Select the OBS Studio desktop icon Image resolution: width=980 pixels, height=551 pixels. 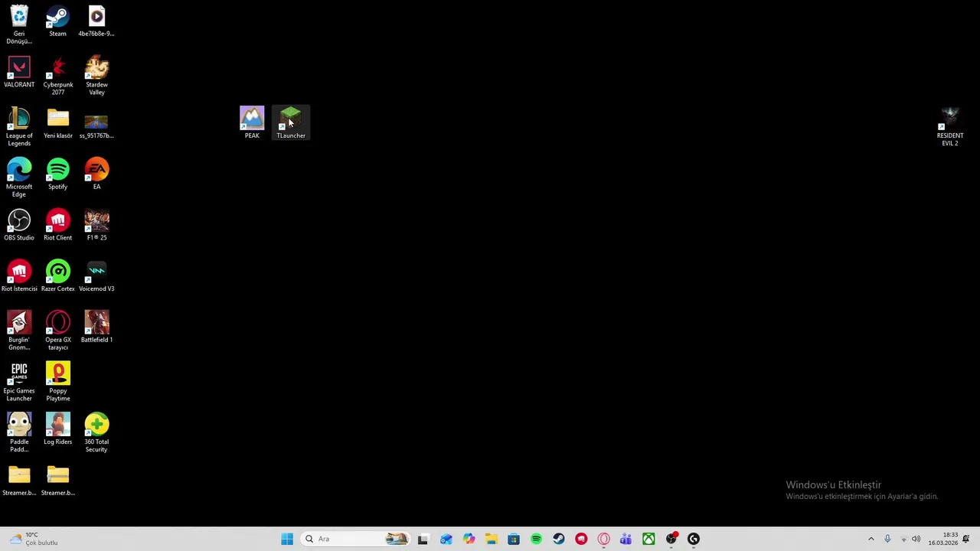coord(19,225)
